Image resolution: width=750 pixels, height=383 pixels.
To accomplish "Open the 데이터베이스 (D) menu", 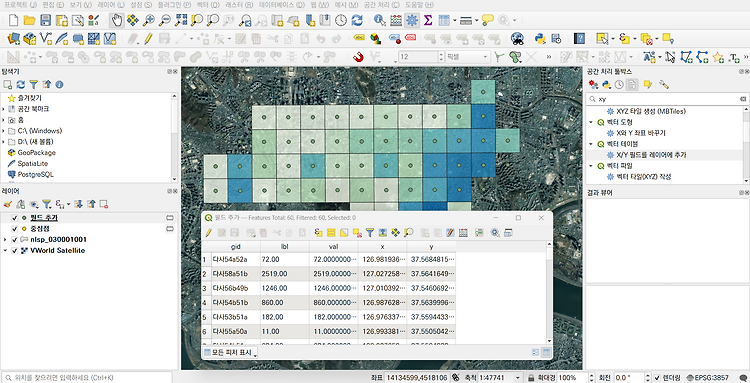I will 282,5.
